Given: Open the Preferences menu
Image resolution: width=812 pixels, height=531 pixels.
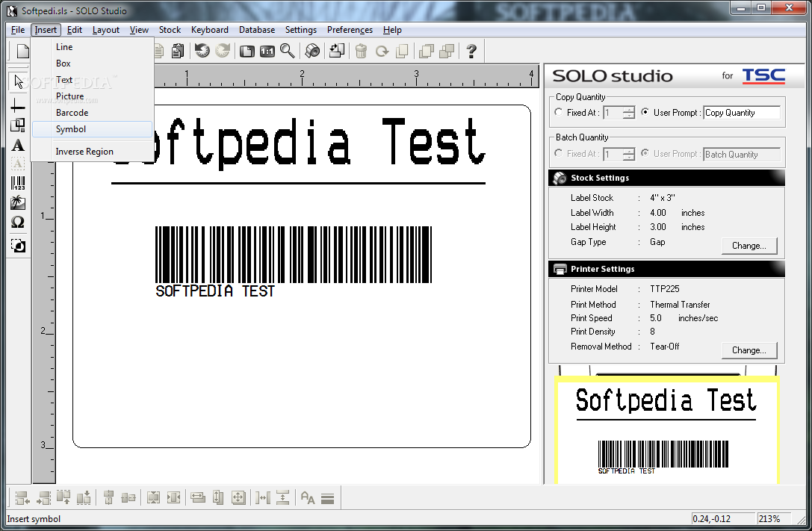Looking at the screenshot, I should tap(350, 30).
